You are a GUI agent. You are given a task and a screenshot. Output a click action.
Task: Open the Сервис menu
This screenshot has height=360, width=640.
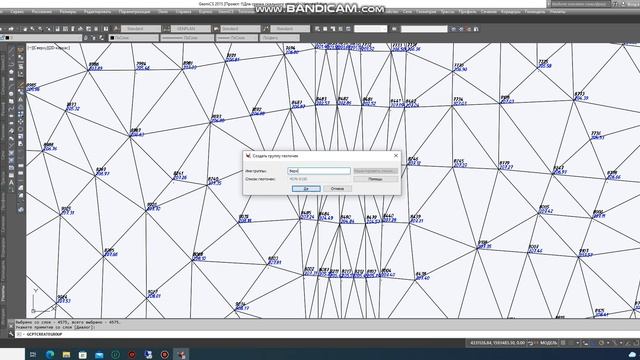(17, 12)
